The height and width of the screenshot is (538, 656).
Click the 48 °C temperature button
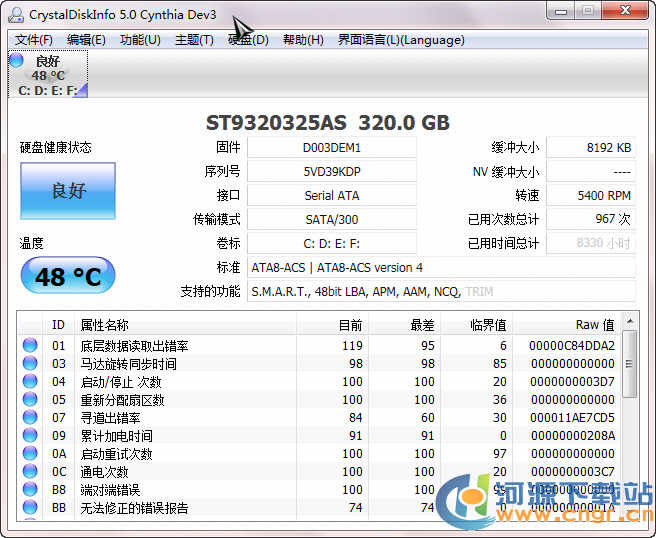click(x=68, y=276)
